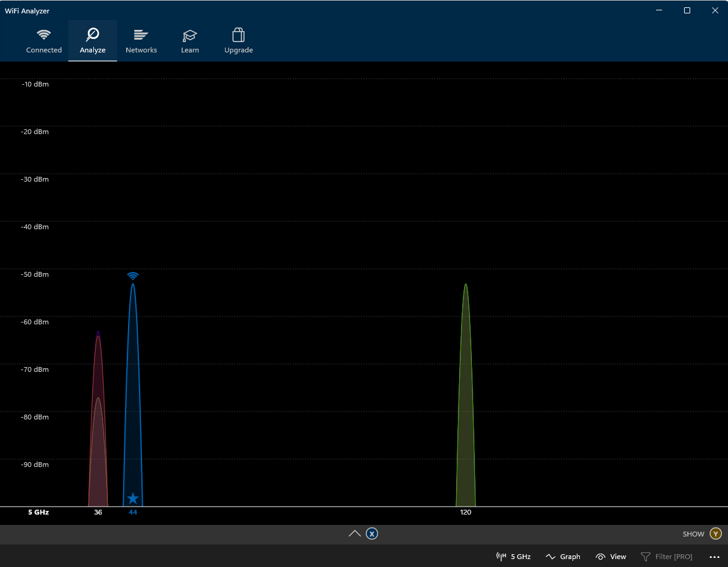
Task: Select channel 36 on the axis
Action: [98, 513]
